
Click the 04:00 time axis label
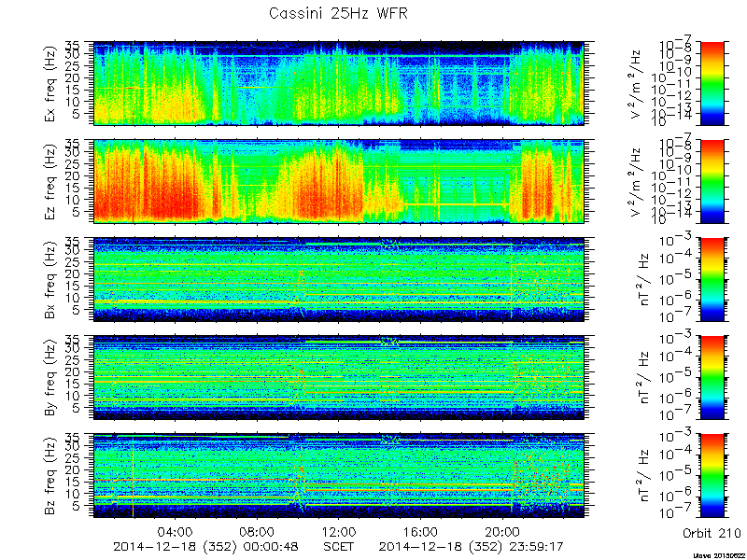click(176, 531)
